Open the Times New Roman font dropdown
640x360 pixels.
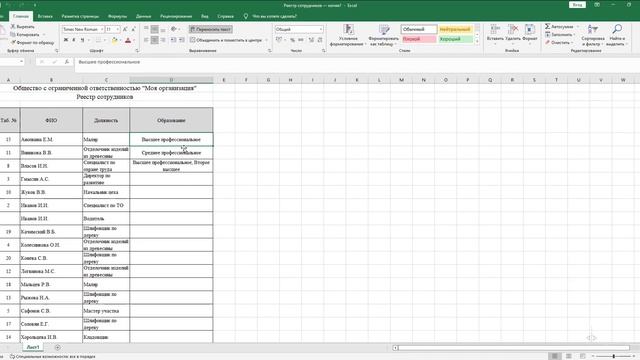click(102, 29)
